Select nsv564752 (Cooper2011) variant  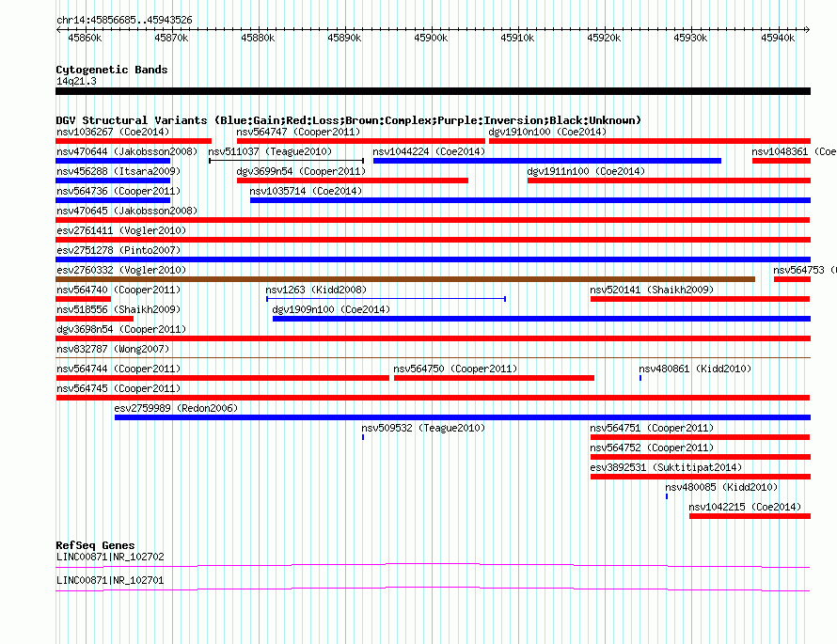(x=701, y=457)
